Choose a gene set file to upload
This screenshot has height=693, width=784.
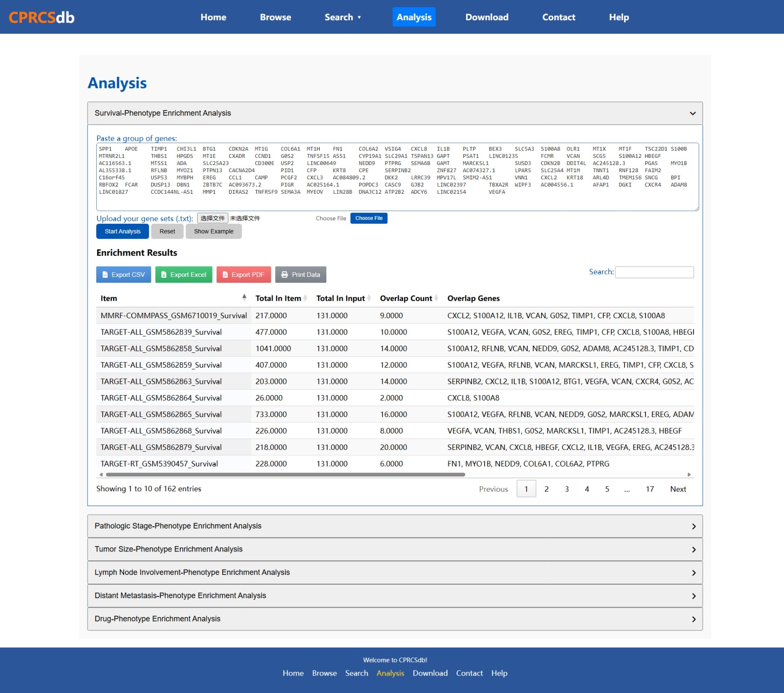point(369,218)
